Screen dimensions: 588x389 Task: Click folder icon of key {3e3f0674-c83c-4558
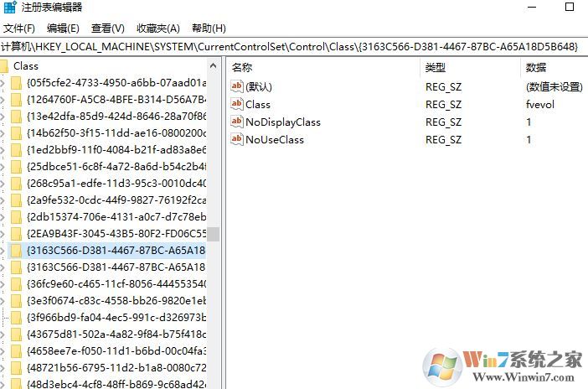tap(16, 301)
